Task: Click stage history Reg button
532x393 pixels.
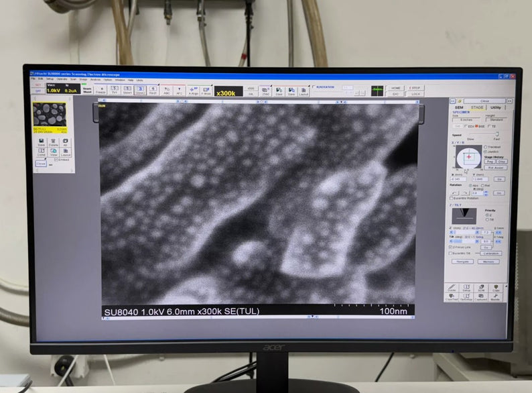Action: (490, 162)
